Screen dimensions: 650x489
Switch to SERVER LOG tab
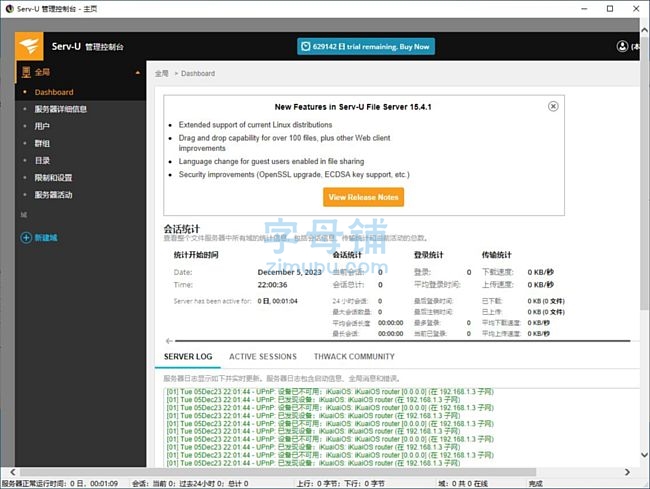point(188,356)
